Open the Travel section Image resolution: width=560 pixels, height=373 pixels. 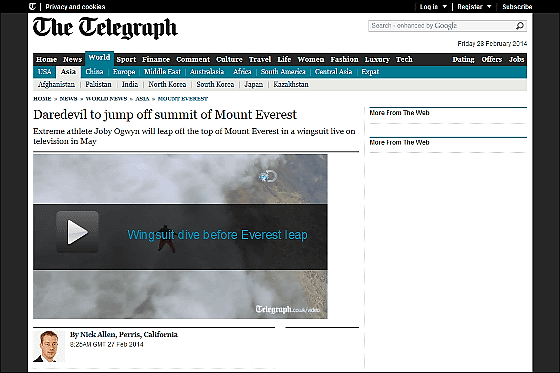[x=260, y=59]
